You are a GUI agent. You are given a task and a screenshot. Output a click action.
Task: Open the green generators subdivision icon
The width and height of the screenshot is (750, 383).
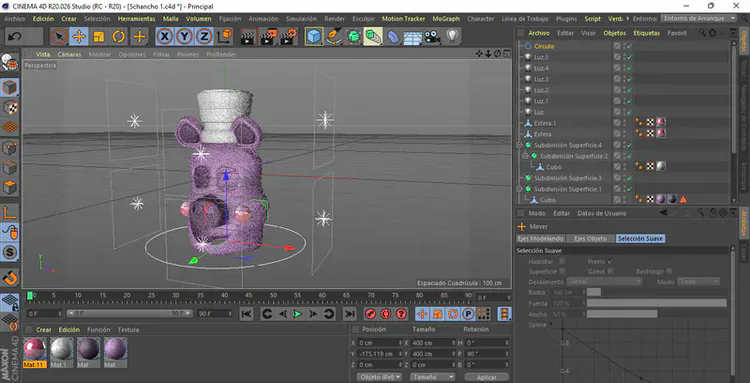tap(353, 36)
